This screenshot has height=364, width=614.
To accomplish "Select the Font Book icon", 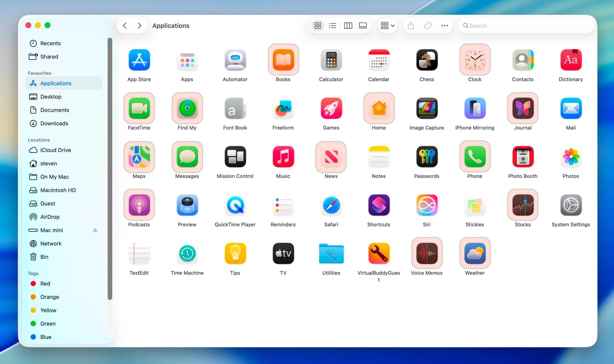I will click(x=235, y=108).
